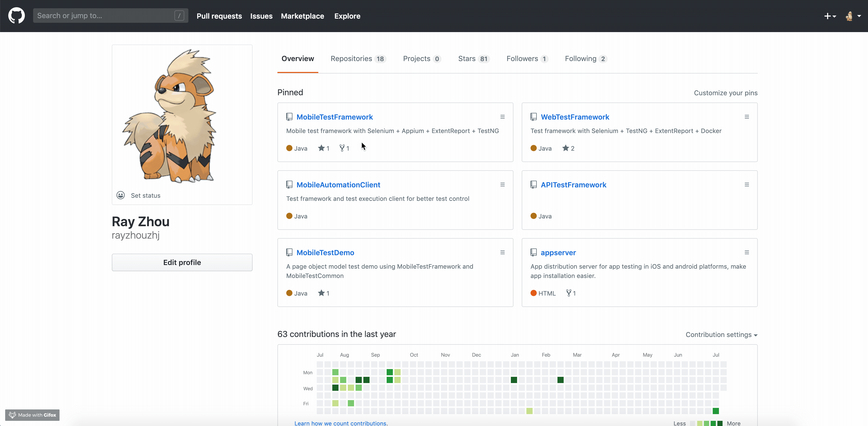
Task: Open the Repositories tab
Action: [x=358, y=59]
